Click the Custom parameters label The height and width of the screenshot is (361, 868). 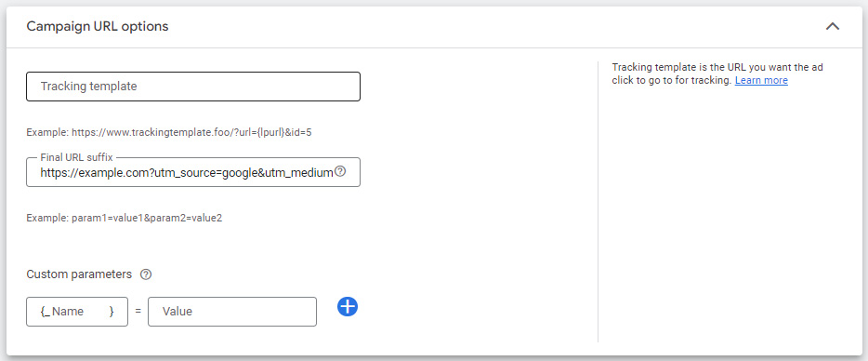tap(79, 274)
